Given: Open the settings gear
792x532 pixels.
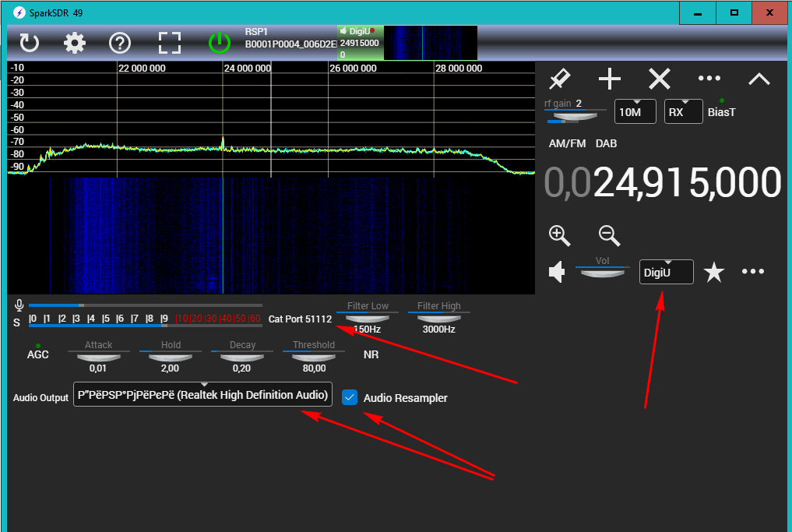Looking at the screenshot, I should point(75,43).
